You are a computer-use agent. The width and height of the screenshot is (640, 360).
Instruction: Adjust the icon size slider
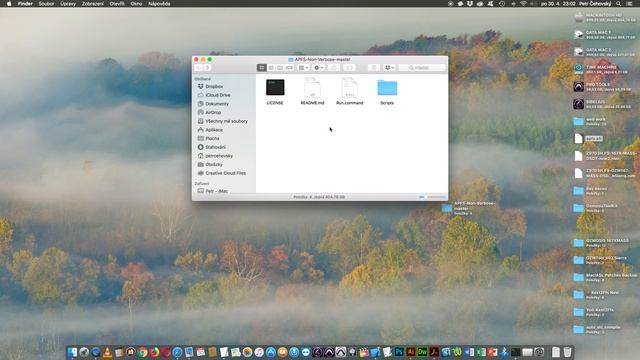(432, 197)
